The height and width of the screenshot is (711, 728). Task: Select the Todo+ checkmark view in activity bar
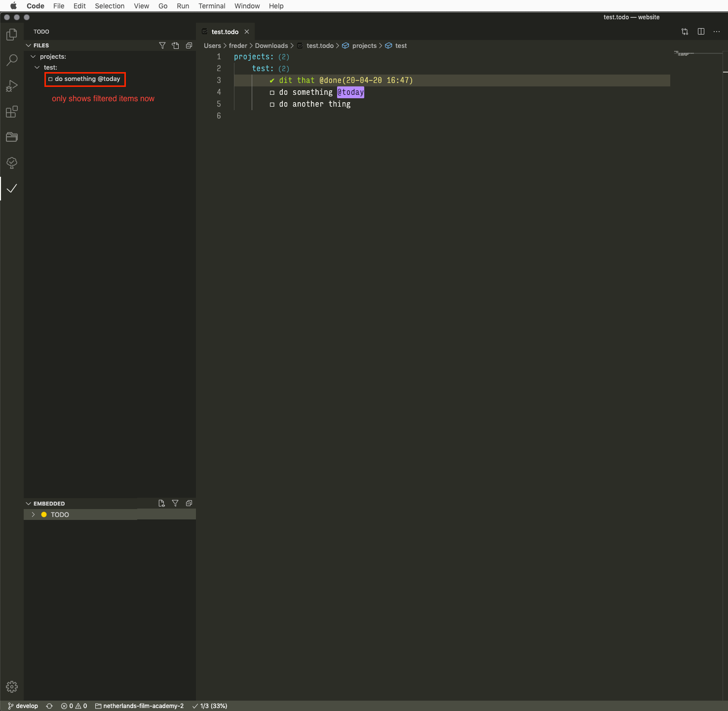[x=12, y=188]
